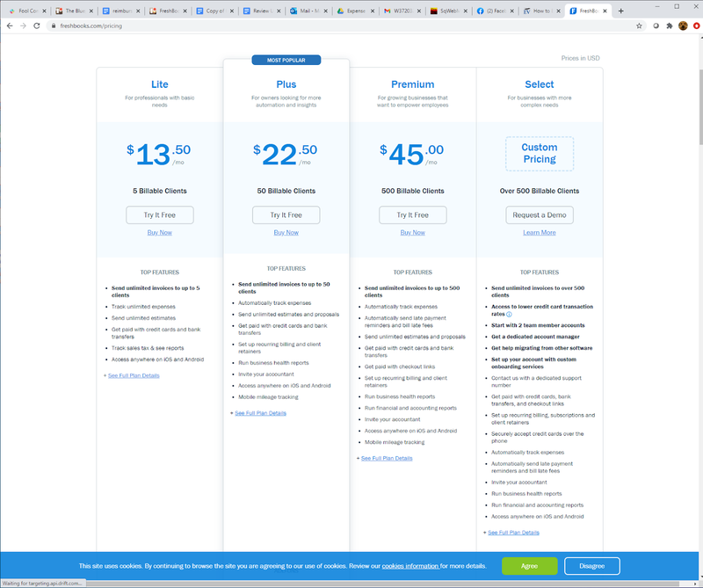Click "Mobile mileage tracking" in Plus features
Viewport: 703px width, 588px height.
coord(268,397)
